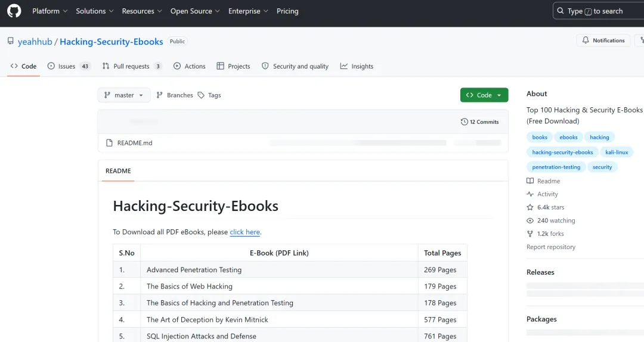Click the 'books' topic tag
Image resolution: width=644 pixels, height=342 pixels.
(x=540, y=137)
